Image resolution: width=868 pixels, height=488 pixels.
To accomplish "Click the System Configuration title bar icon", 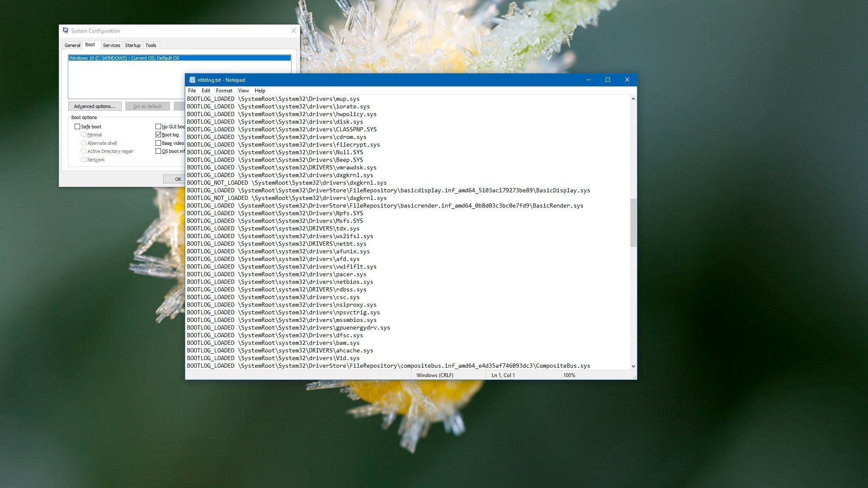I will (65, 31).
